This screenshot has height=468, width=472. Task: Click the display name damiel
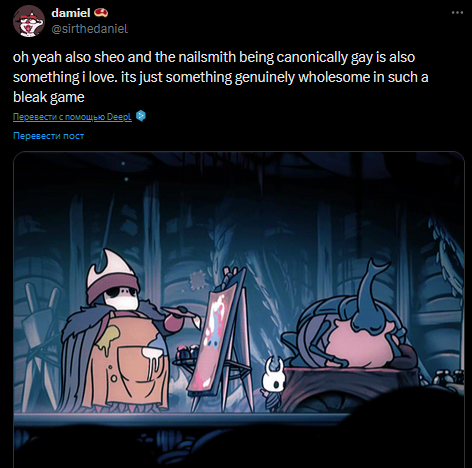(x=71, y=13)
